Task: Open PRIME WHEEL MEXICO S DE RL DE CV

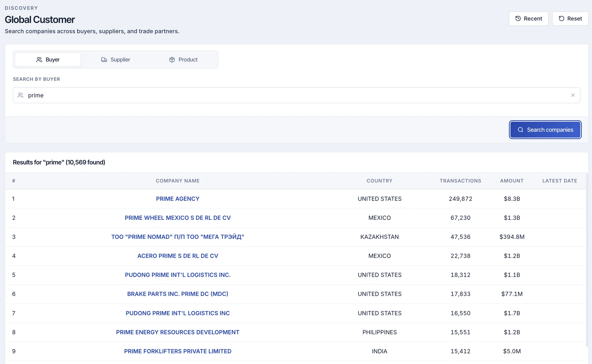Action: (x=178, y=218)
